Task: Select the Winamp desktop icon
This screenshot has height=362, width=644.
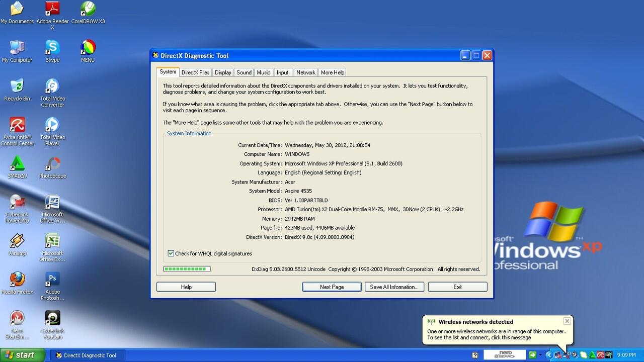Action: coord(17,245)
